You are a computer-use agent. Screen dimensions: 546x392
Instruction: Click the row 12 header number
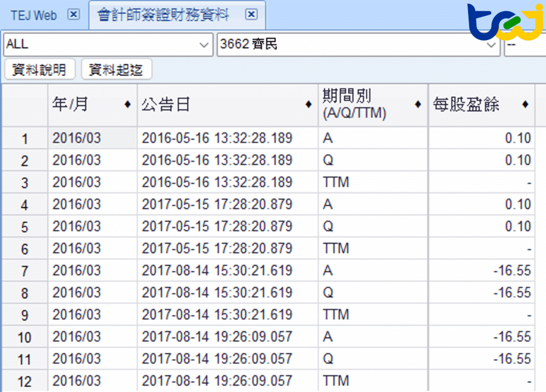(x=25, y=381)
